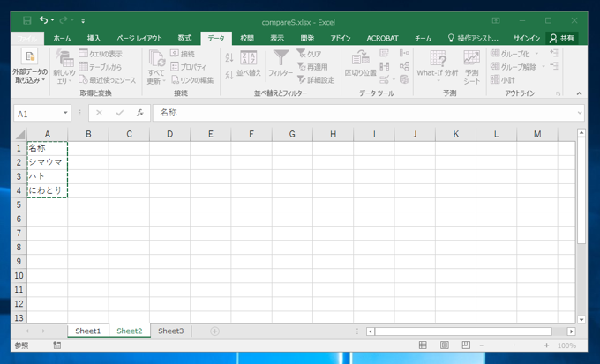Image resolution: width=600 pixels, height=364 pixels.
Task: Switch to the 校閲 ribbon tab
Action: click(247, 38)
